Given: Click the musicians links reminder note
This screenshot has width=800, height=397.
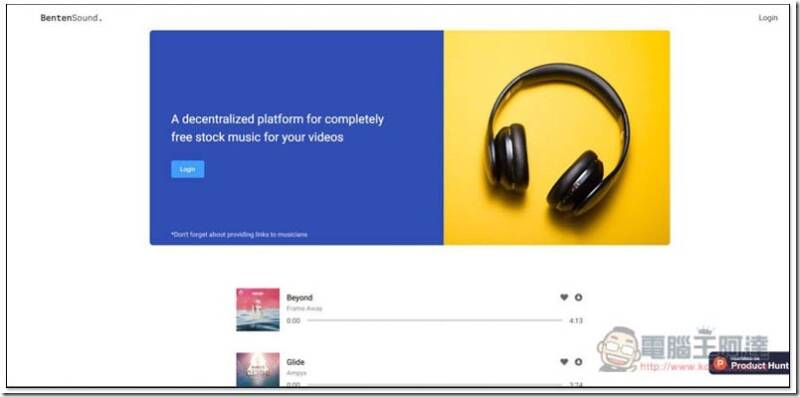Looking at the screenshot, I should 239,235.
